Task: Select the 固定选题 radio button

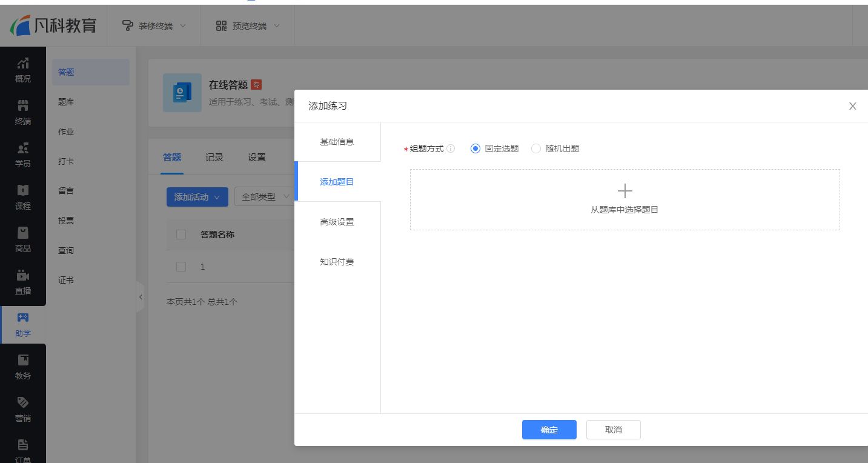Action: click(x=475, y=148)
